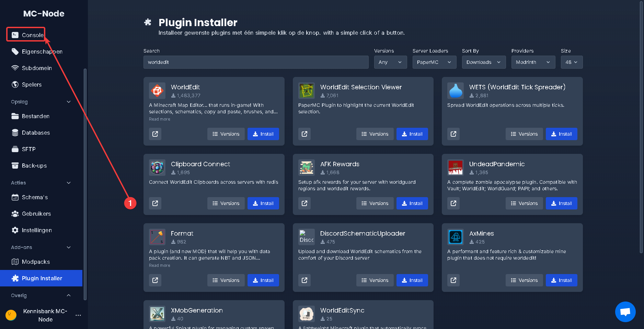Image resolution: width=644 pixels, height=329 pixels.
Task: Collapse the Opslag section
Action: click(x=69, y=102)
